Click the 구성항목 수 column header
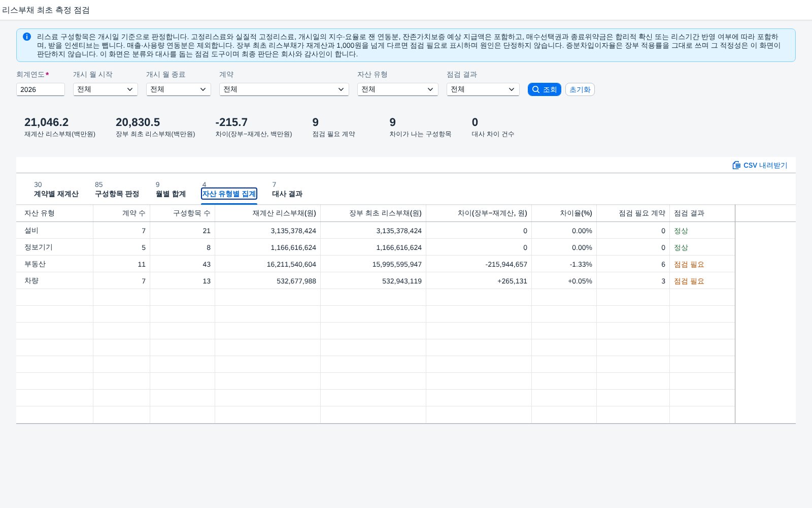This screenshot has width=812, height=508. point(183,213)
